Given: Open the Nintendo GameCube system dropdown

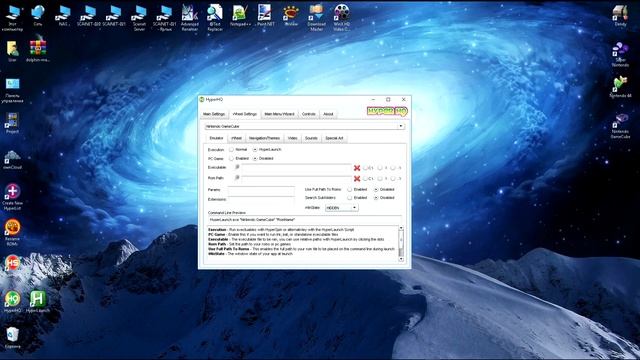Looking at the screenshot, I should pyautogui.click(x=304, y=127).
